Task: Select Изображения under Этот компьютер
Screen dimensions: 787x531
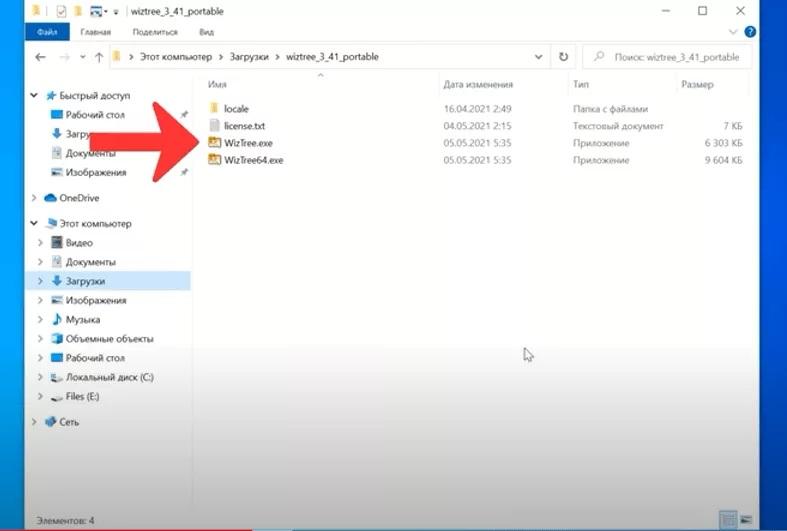Action: (96, 300)
